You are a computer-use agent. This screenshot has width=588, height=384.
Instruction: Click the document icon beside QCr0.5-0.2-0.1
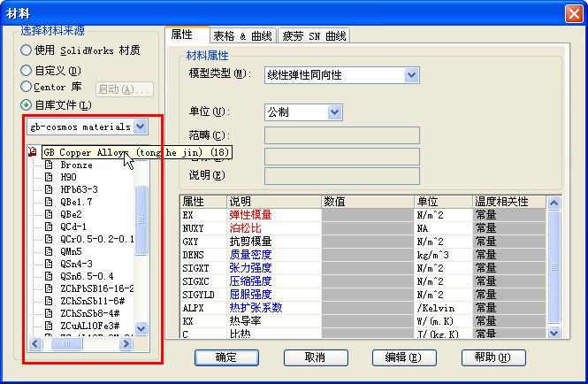coord(49,239)
